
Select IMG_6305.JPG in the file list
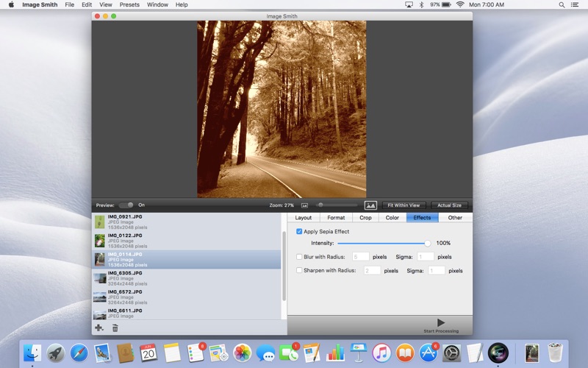(x=187, y=278)
